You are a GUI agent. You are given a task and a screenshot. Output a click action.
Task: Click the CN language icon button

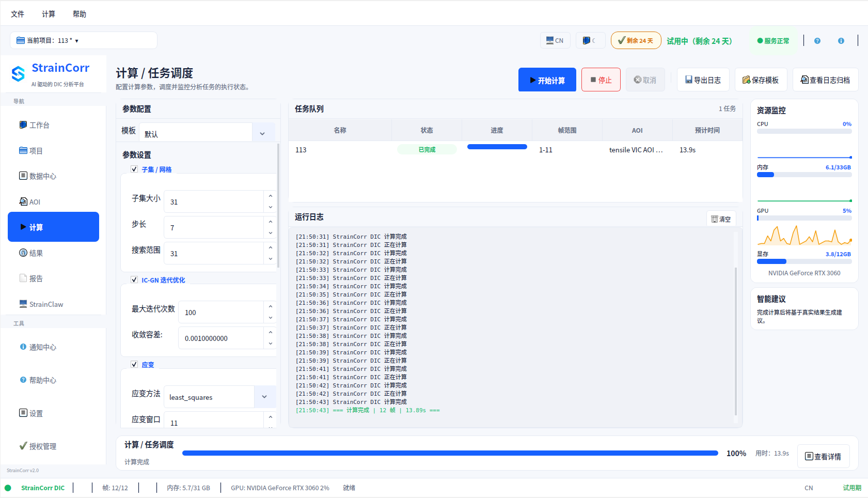coord(555,40)
